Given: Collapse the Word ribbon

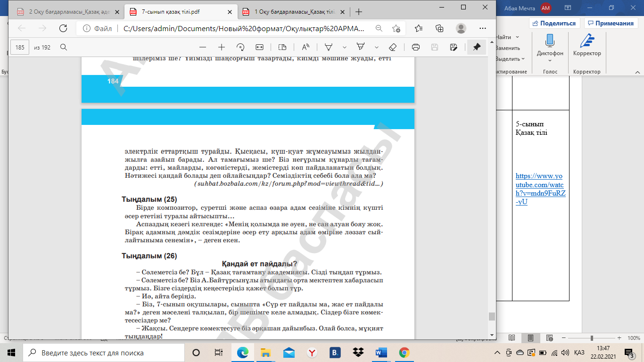Looking at the screenshot, I should 637,72.
